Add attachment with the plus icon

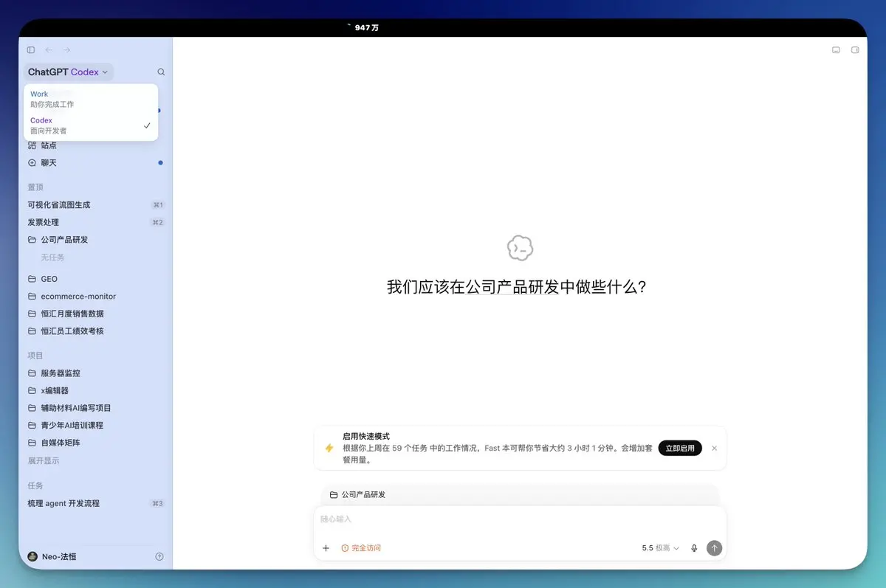(326, 548)
